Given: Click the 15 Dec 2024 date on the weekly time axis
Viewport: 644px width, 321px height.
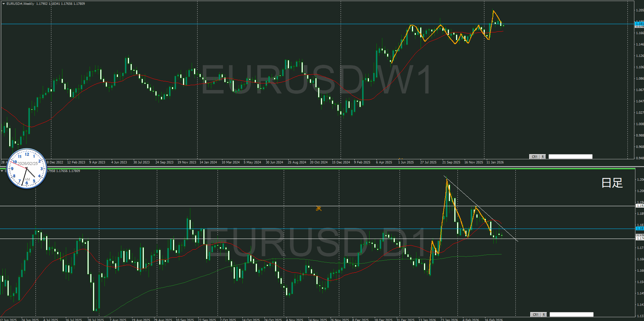Looking at the screenshot, I should pyautogui.click(x=341, y=162).
